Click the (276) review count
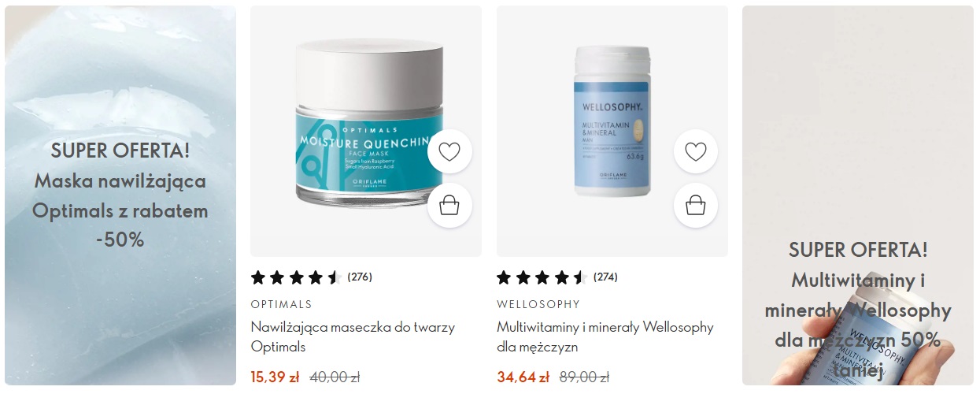The height and width of the screenshot is (394, 980). [x=360, y=277]
